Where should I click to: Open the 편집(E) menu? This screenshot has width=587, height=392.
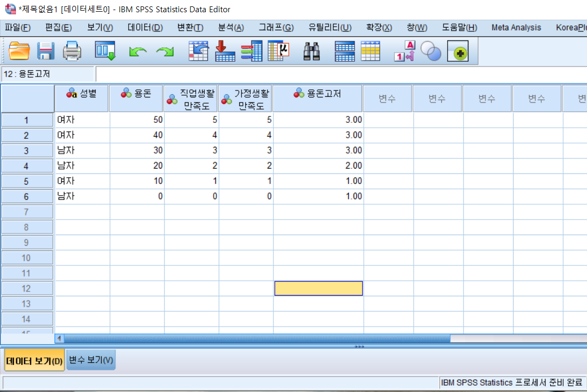58,28
